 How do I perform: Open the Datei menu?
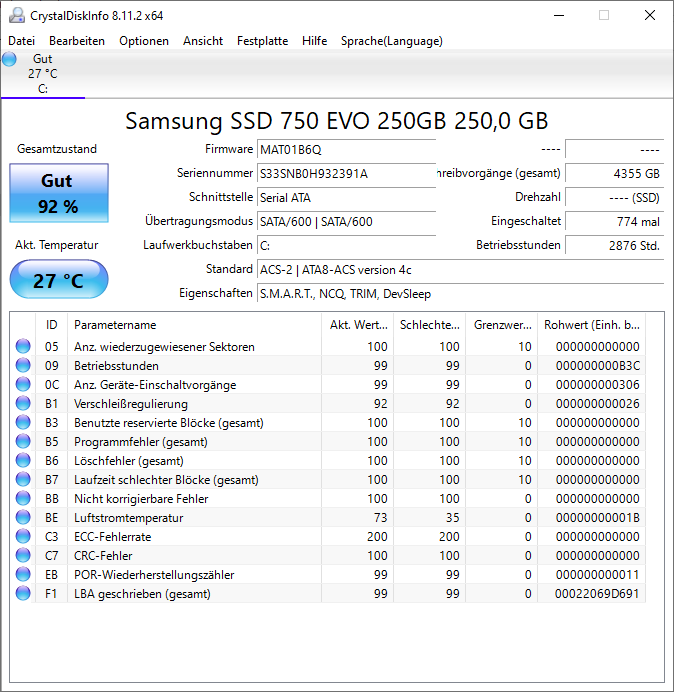(21, 41)
